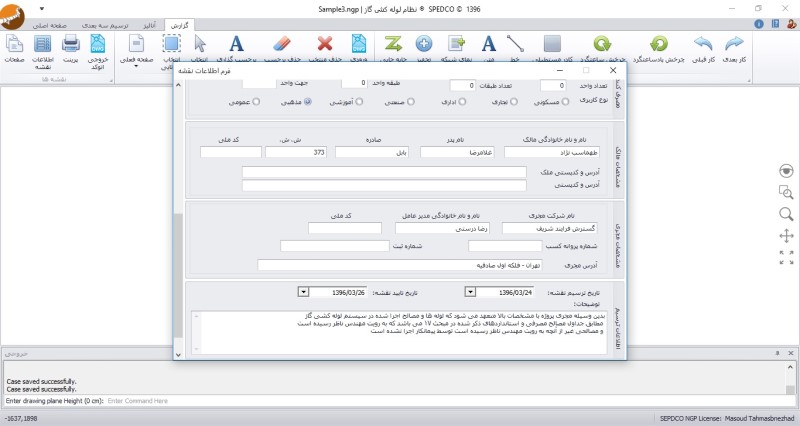The height and width of the screenshot is (426, 800).
Task: Click the user account icon
Action: click(791, 24)
